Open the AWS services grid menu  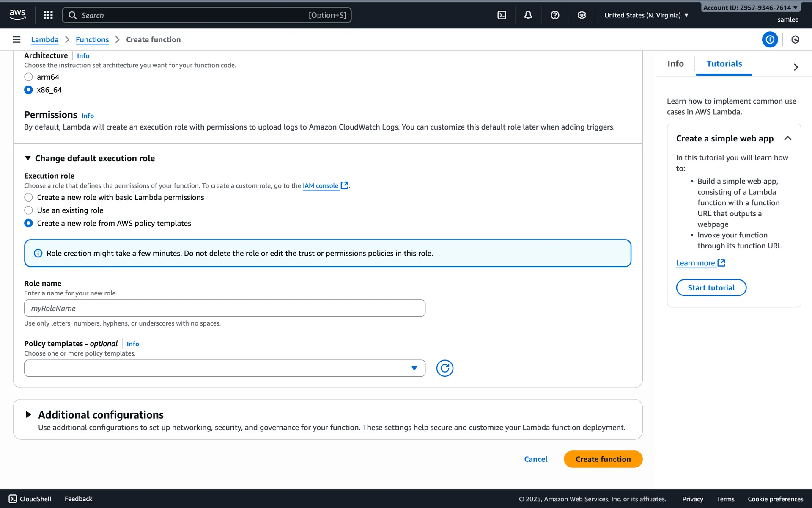[48, 15]
